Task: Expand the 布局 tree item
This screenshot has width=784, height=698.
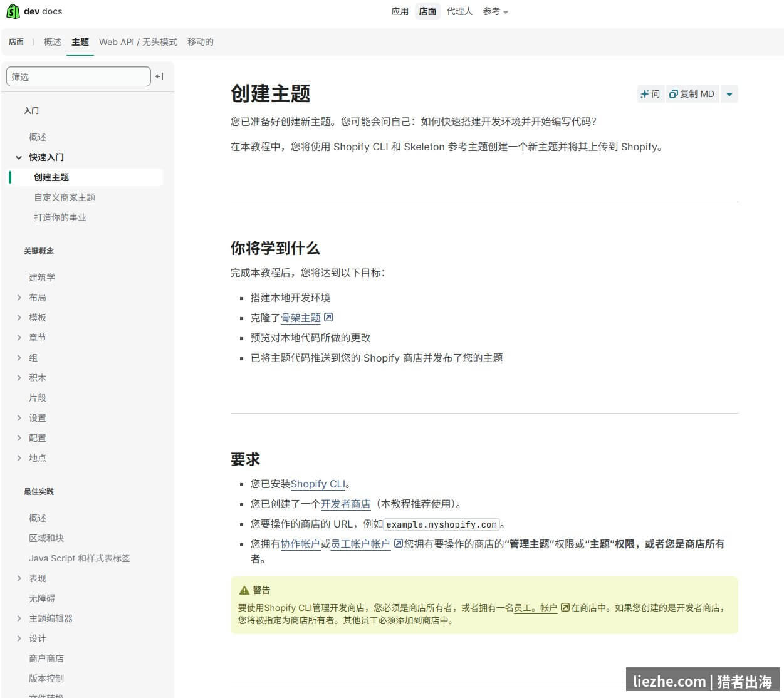Action: (19, 298)
